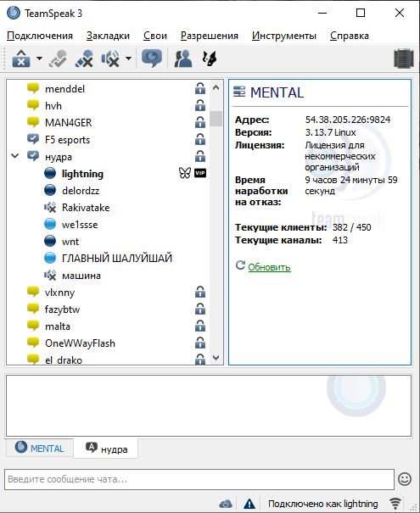Click the muted speaker icon beside Rakivatake
The width and height of the screenshot is (420, 513).
pyautogui.click(x=50, y=207)
